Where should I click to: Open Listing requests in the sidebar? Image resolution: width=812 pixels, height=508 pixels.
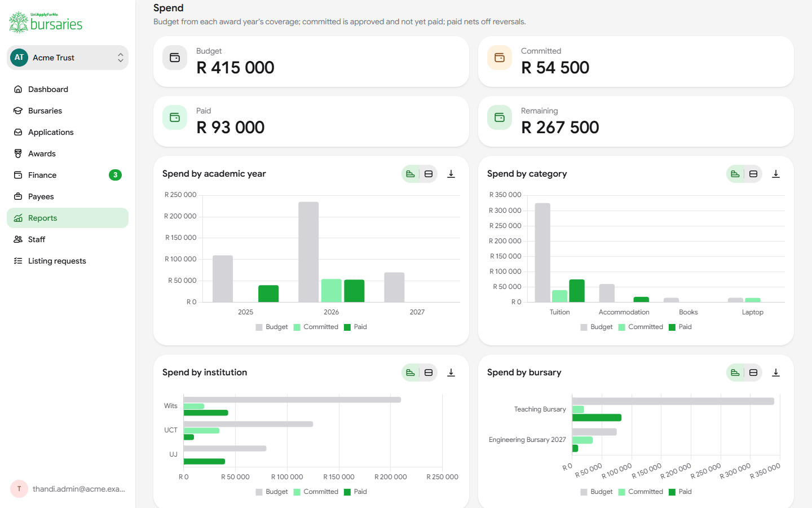point(68,261)
